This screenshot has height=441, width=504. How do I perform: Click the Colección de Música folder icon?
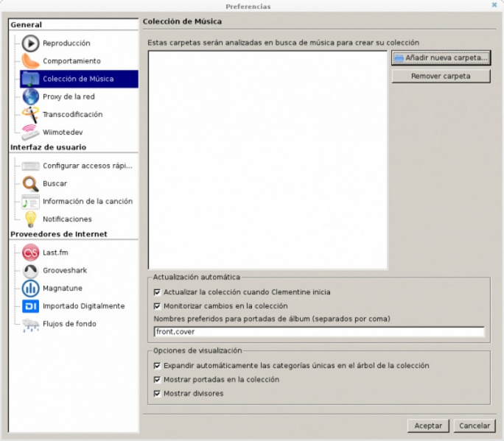(30, 79)
